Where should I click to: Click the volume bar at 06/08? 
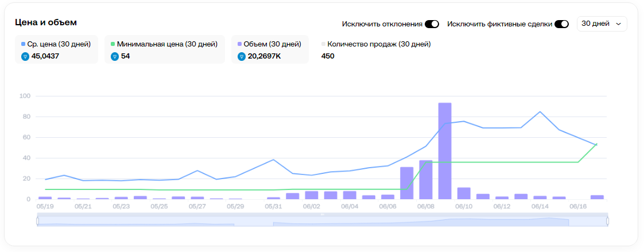pos(426,180)
